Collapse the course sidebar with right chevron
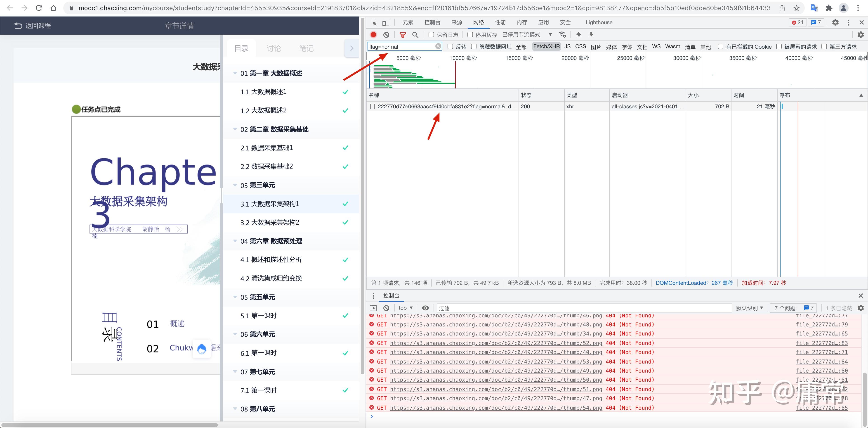The height and width of the screenshot is (428, 868). pos(352,48)
